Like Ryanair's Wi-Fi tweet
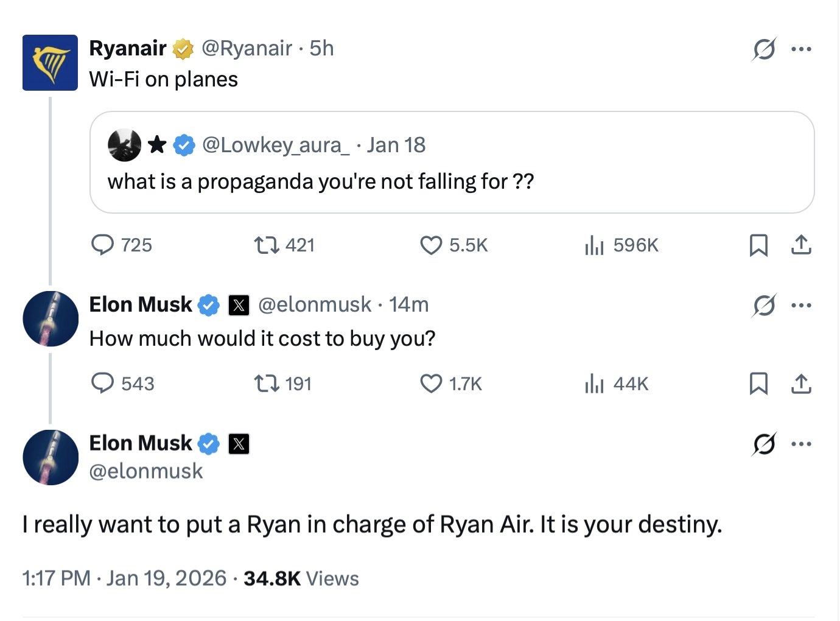Viewport: 840px width, 621px height. (431, 245)
